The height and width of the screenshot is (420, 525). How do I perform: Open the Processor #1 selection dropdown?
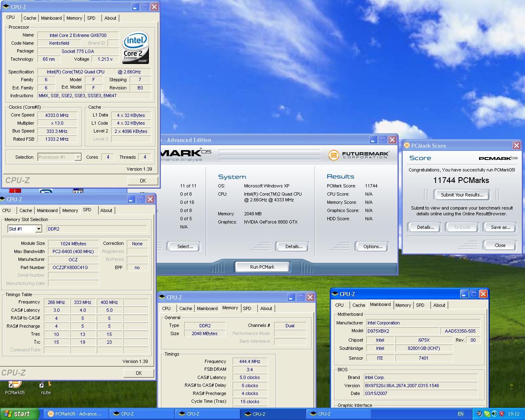click(x=78, y=157)
